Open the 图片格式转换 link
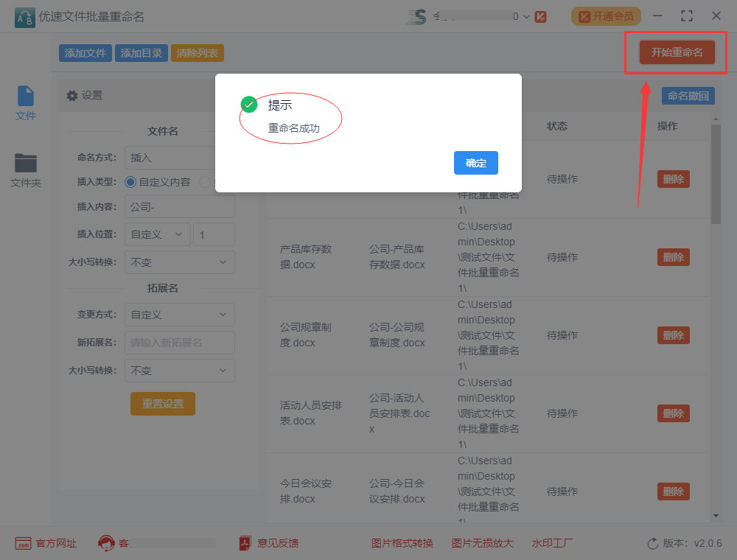Viewport: 737px width, 560px height. [x=402, y=543]
